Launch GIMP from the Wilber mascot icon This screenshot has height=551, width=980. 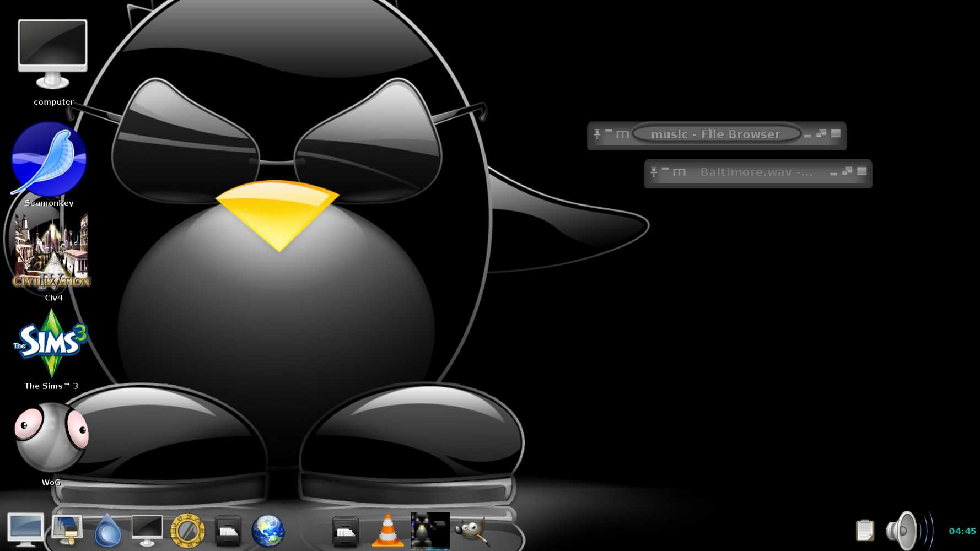pyautogui.click(x=471, y=531)
